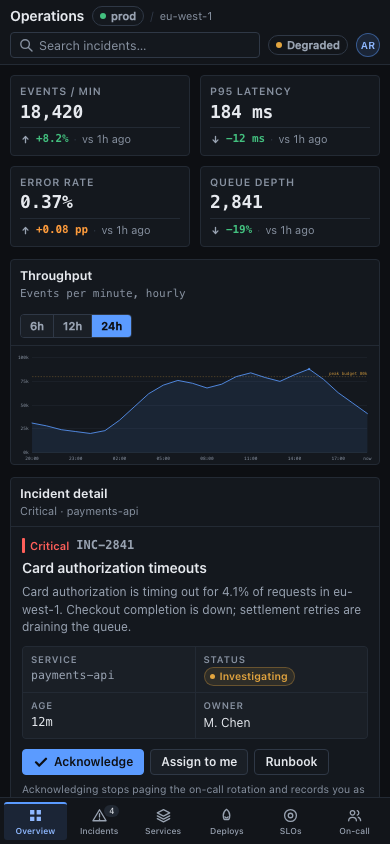
Task: Click the Throughput panel heading
Action: pyautogui.click(x=56, y=276)
